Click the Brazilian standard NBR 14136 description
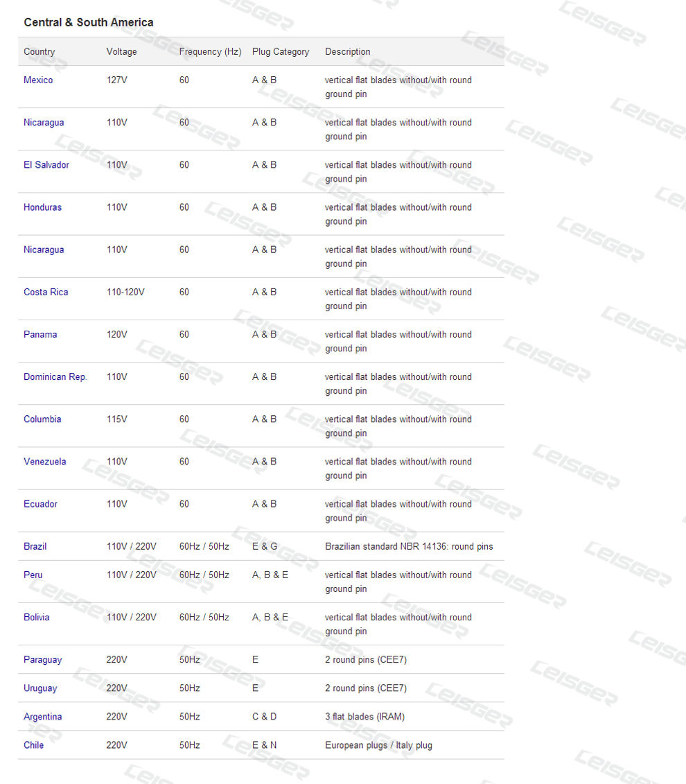 pyautogui.click(x=409, y=546)
